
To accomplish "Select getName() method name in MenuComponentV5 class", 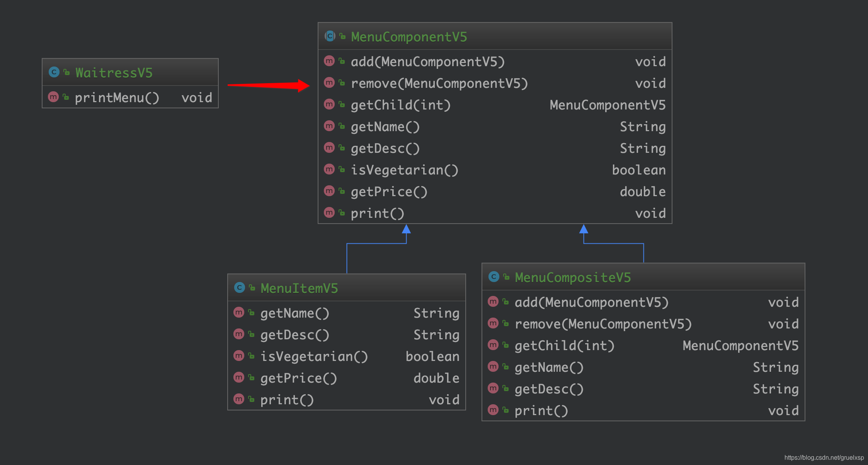I will (x=385, y=127).
